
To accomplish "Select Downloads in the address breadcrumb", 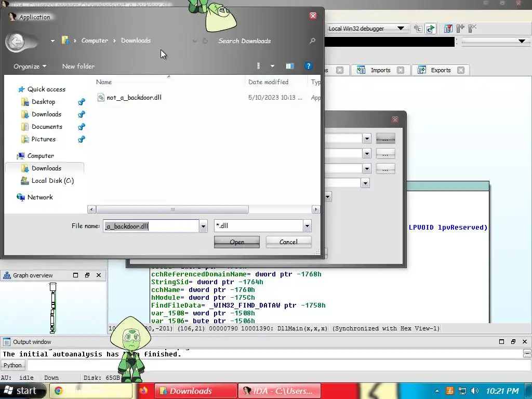I will 136,41.
